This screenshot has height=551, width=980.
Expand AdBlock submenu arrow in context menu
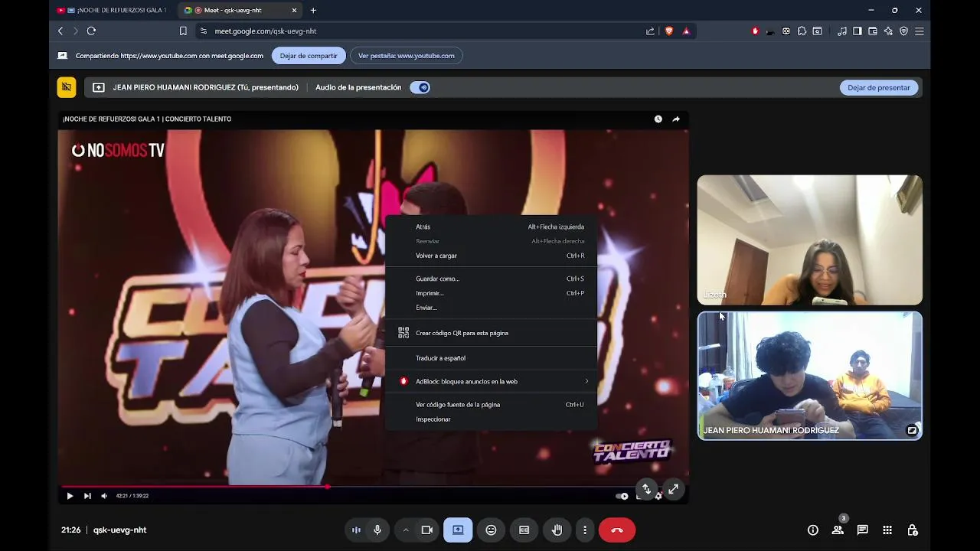click(586, 381)
